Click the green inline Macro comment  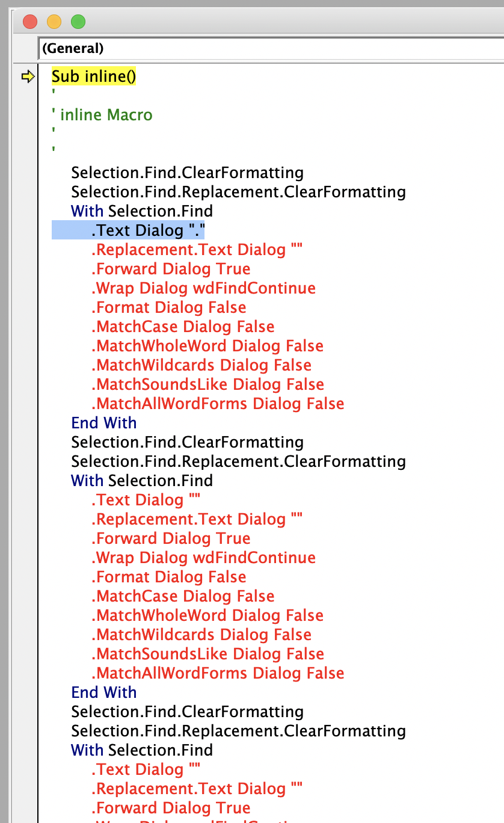pyautogui.click(x=106, y=114)
